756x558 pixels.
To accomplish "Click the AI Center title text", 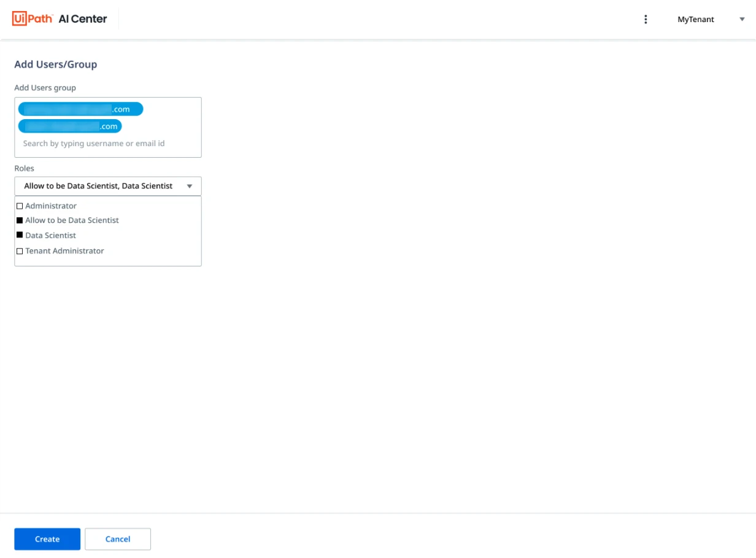I will pyautogui.click(x=83, y=19).
